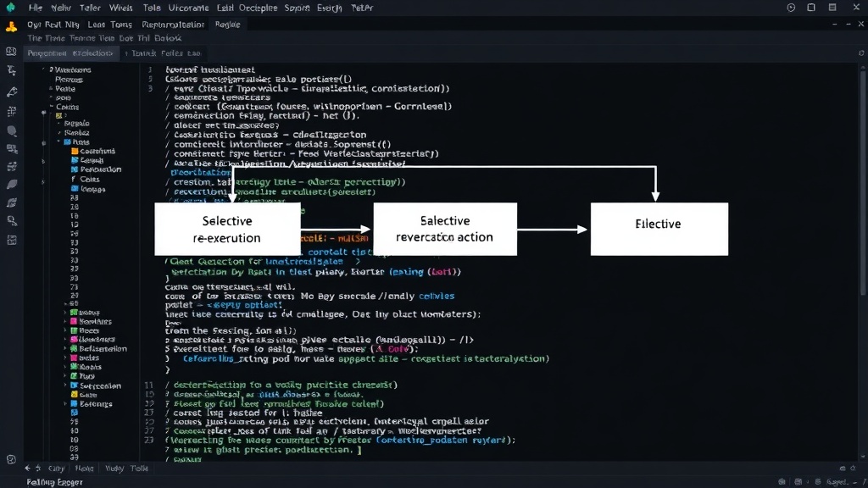Open the Tols menu

[x=152, y=8]
